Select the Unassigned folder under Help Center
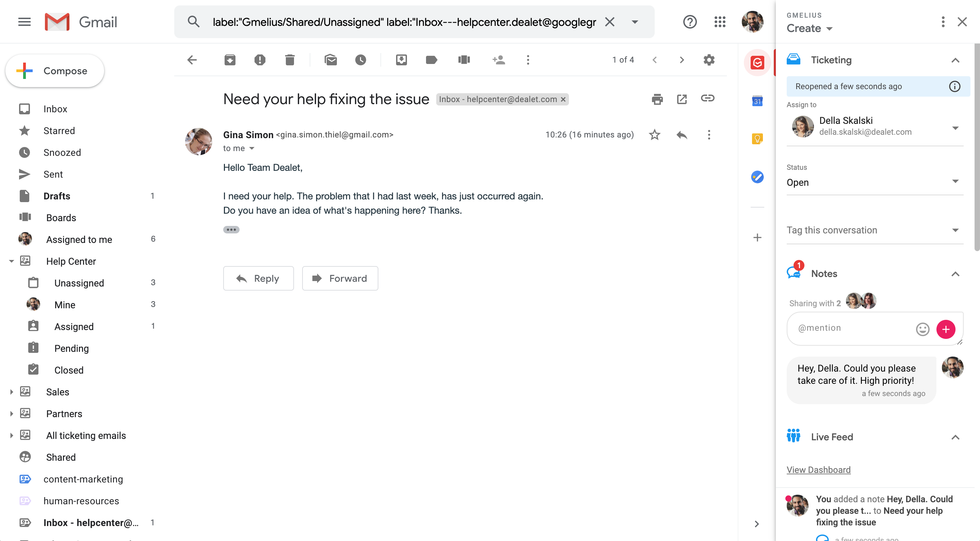 click(79, 283)
